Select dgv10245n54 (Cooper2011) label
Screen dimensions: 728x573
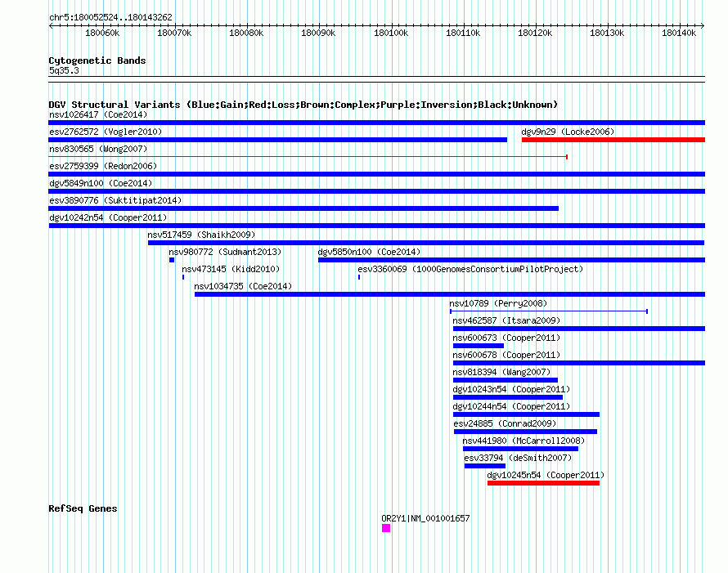546,475
